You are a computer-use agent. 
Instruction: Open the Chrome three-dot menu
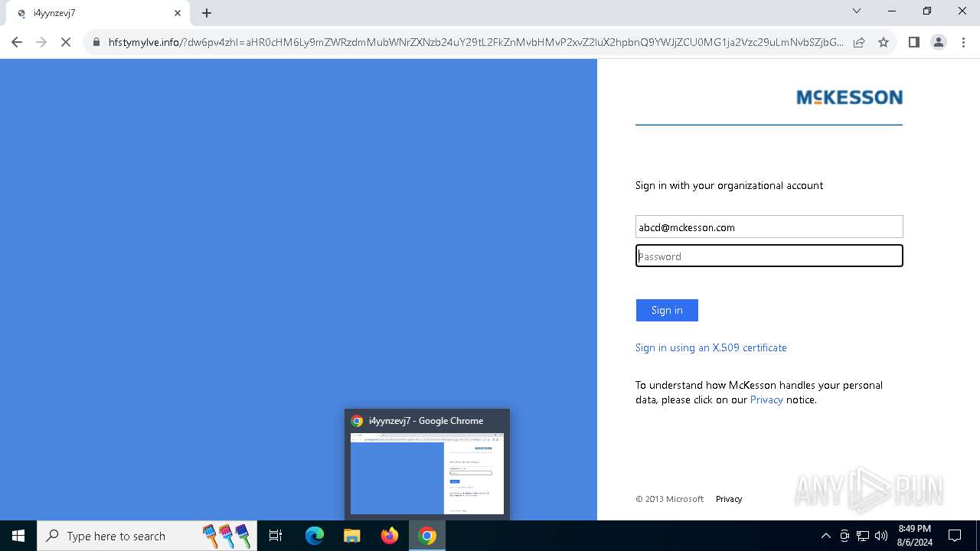pos(963,42)
